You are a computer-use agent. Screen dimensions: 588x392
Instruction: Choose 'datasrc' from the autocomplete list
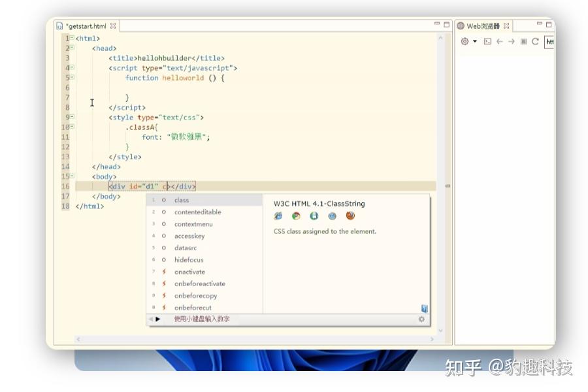click(x=204, y=248)
